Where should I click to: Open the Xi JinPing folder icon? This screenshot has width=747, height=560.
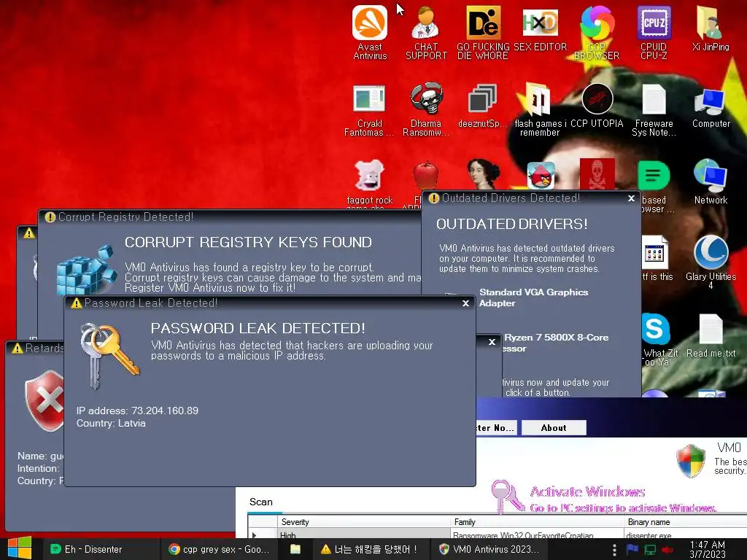(711, 28)
